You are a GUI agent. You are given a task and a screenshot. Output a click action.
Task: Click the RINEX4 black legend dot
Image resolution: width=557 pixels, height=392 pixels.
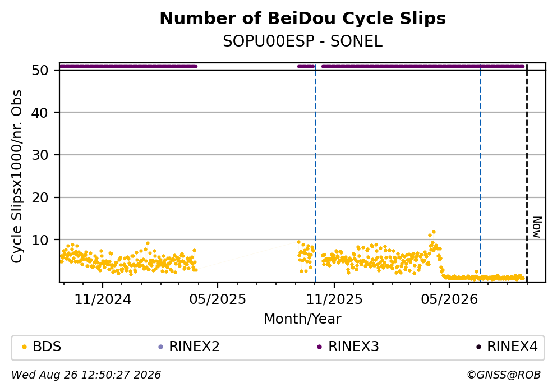478,347
